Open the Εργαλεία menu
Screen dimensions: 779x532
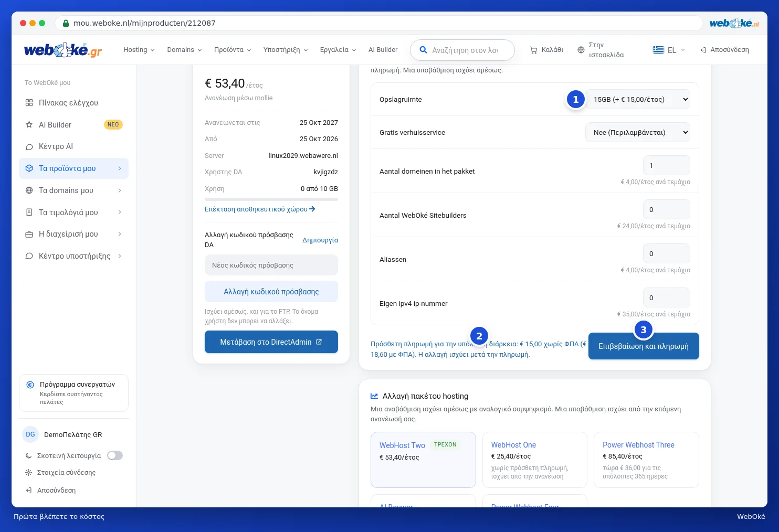pos(338,50)
